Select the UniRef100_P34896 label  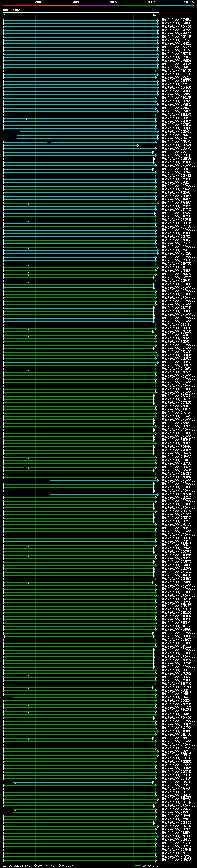tap(177, 446)
